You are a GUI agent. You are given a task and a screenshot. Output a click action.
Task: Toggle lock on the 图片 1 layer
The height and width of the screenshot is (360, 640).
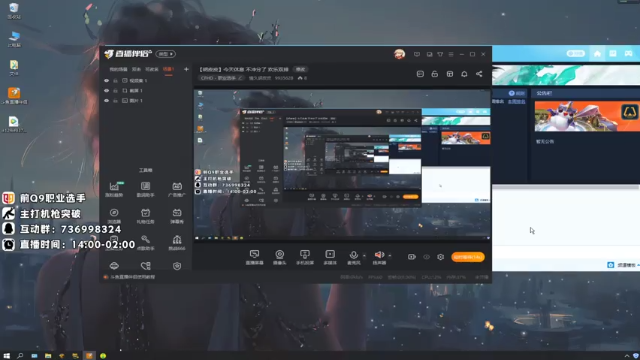coord(116,100)
